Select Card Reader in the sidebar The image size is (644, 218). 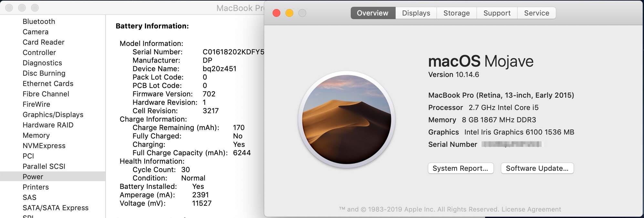(44, 42)
